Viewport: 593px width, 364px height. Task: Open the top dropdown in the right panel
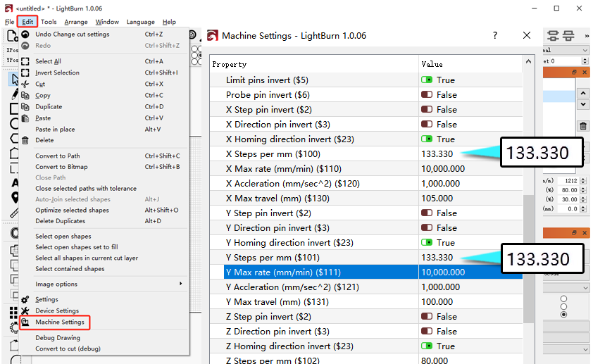[566, 50]
